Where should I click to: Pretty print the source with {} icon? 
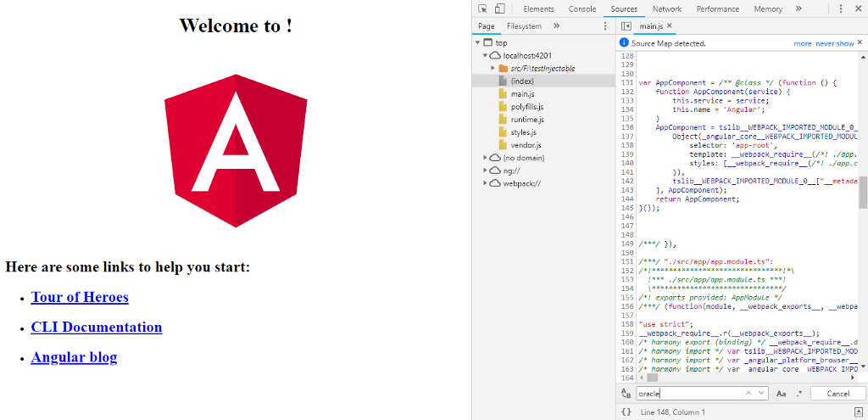click(626, 412)
